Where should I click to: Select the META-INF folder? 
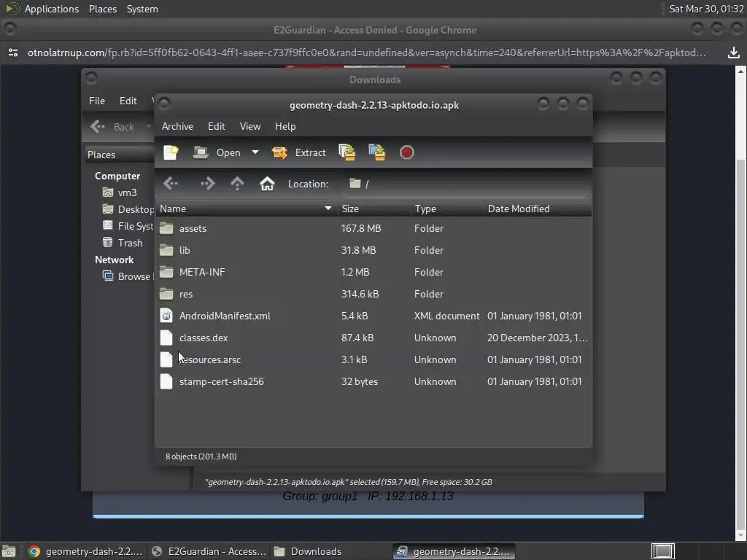tap(373, 273)
